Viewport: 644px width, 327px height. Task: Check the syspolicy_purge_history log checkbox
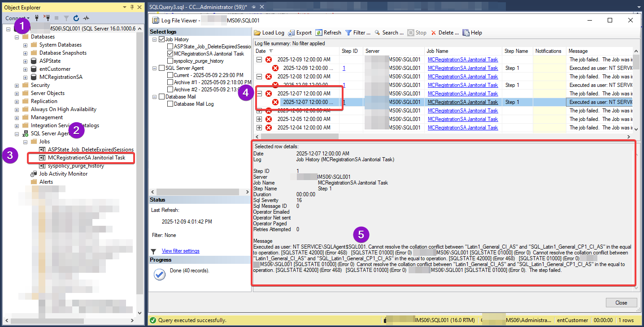click(x=170, y=61)
